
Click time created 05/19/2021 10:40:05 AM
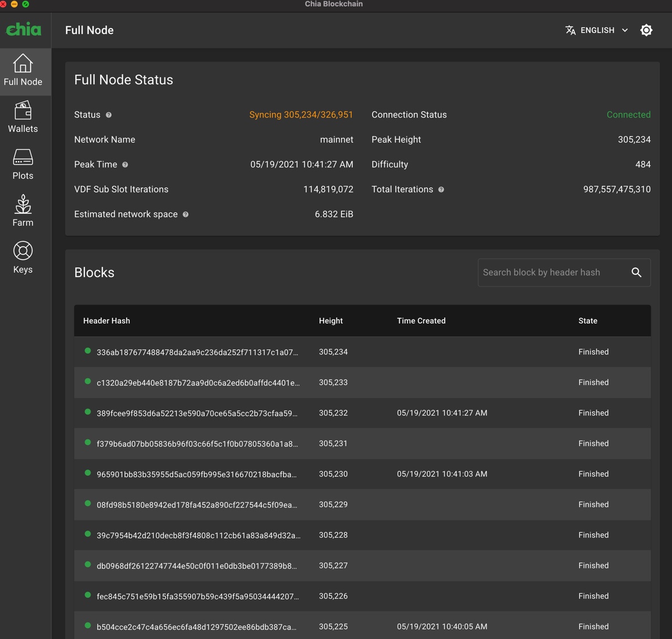442,627
